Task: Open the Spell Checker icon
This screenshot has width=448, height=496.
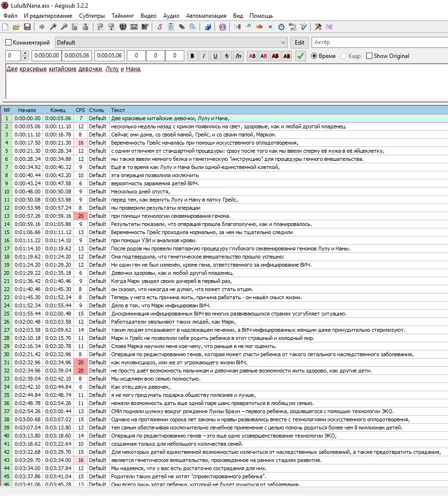Action: coord(303,27)
